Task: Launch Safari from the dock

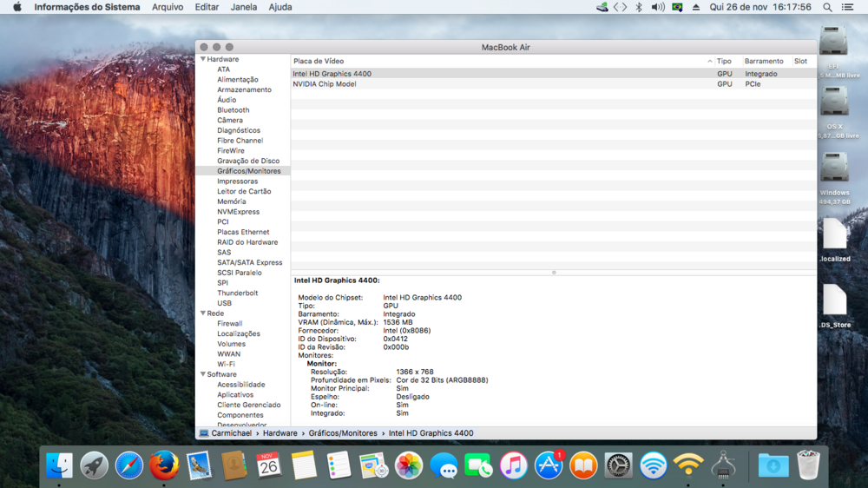Action: click(129, 466)
